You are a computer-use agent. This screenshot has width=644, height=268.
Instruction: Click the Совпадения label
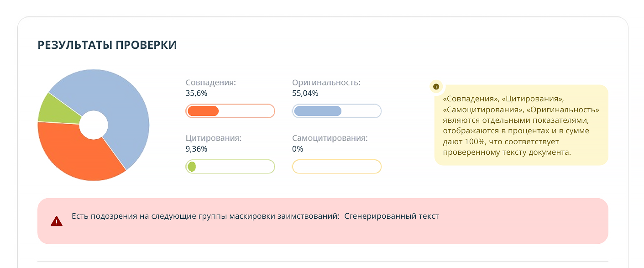click(210, 83)
